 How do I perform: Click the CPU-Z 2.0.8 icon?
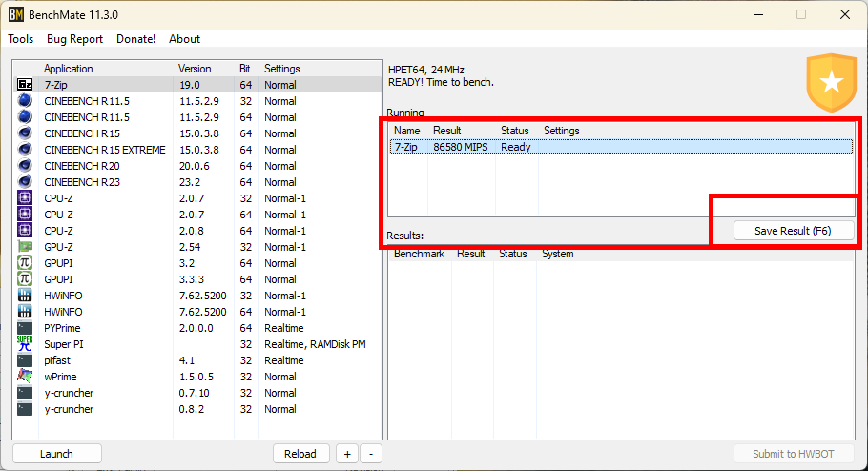pyautogui.click(x=25, y=230)
